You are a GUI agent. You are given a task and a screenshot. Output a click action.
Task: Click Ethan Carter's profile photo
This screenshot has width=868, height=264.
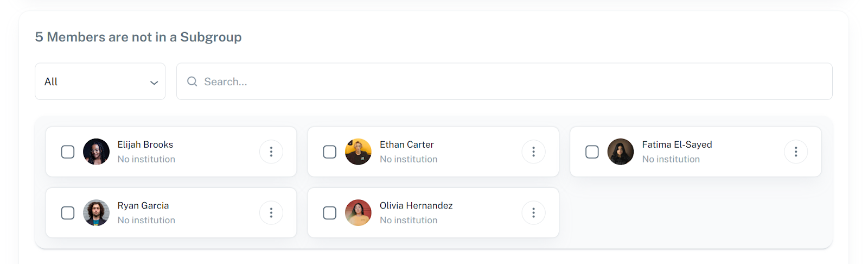pyautogui.click(x=358, y=152)
